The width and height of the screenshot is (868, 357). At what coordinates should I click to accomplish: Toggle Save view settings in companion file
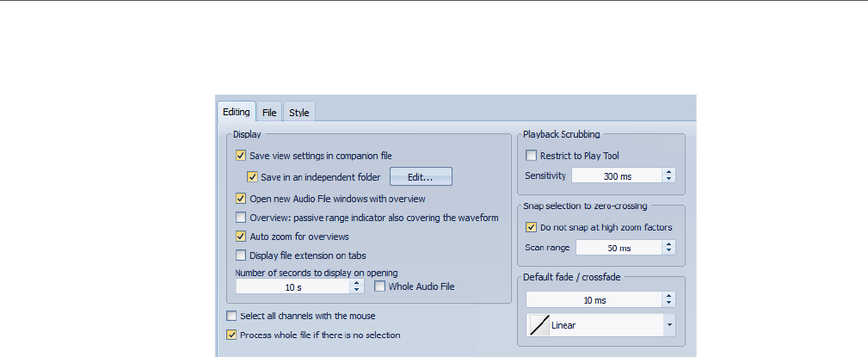pyautogui.click(x=242, y=157)
